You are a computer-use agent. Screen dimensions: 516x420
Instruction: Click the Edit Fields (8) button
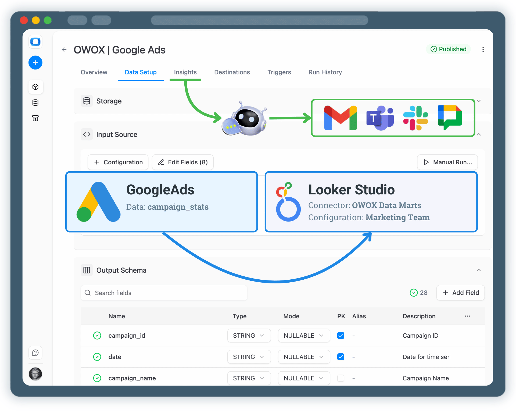[x=183, y=162]
